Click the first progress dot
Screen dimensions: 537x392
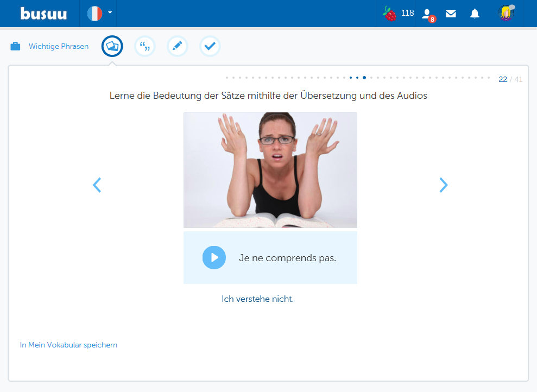(x=227, y=78)
